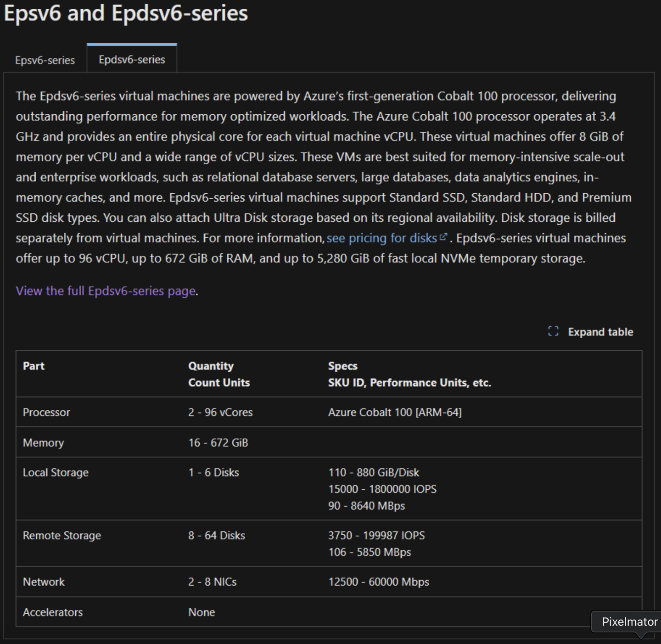Click the Expand table button label

600,332
